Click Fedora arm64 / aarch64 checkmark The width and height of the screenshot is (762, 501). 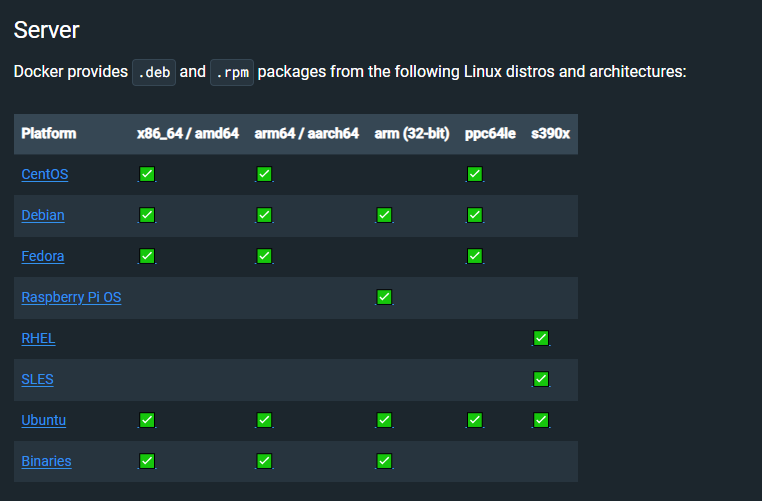pyautogui.click(x=264, y=256)
